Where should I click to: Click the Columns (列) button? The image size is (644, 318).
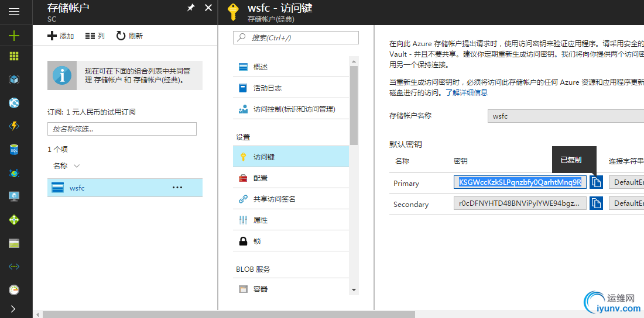(x=95, y=36)
